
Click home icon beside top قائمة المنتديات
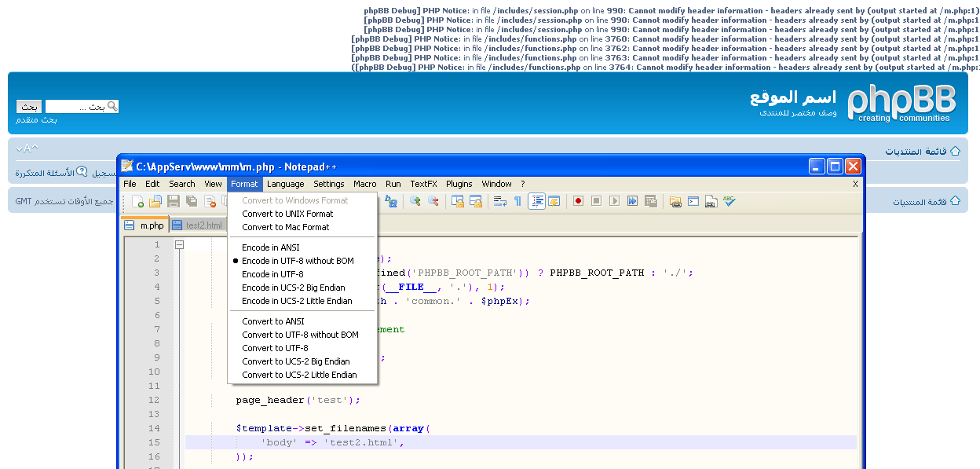[x=955, y=151]
